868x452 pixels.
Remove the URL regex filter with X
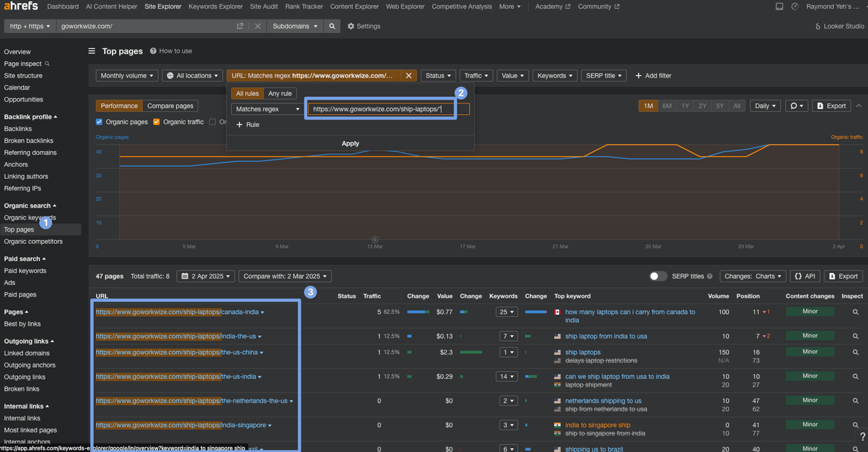click(x=409, y=76)
